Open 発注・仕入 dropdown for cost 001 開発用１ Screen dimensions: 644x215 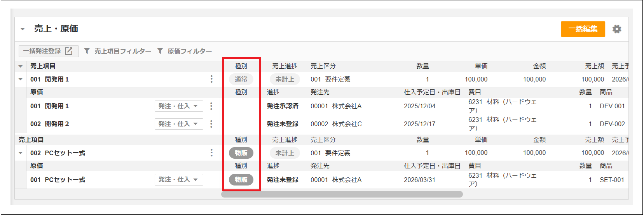(x=179, y=106)
